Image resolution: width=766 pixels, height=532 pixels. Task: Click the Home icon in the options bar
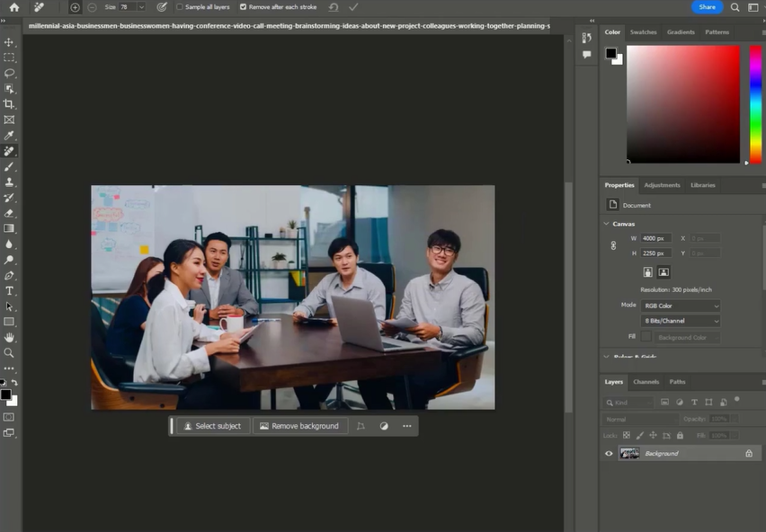[13, 7]
